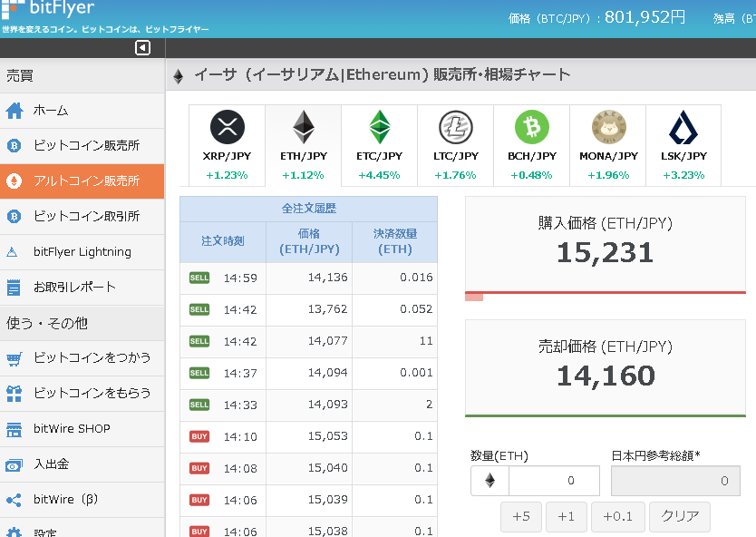Select the LTC/JPY Litecoin icon
756x537 pixels.
456,127
